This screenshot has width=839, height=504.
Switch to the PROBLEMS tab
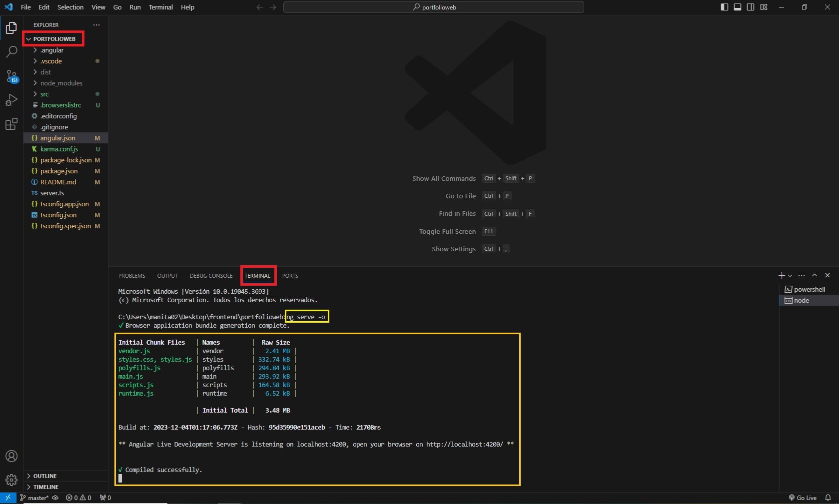(x=132, y=276)
